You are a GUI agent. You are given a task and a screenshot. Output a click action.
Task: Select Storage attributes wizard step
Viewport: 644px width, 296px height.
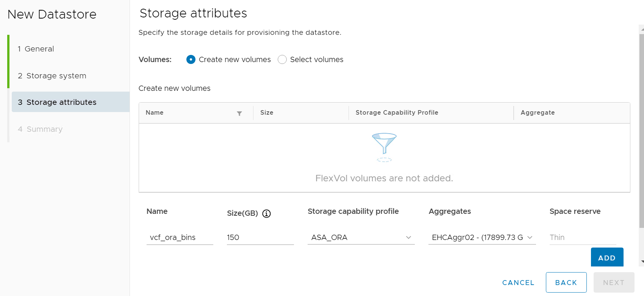(x=61, y=102)
